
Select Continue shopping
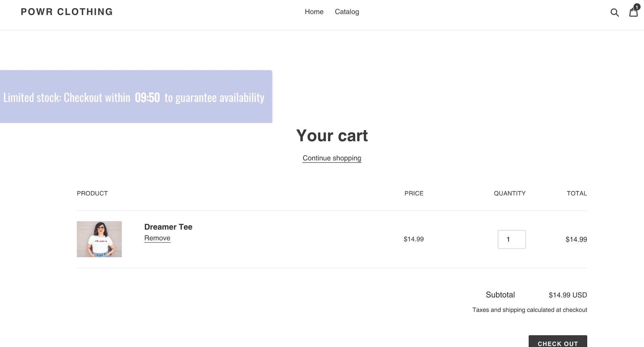[x=332, y=158]
